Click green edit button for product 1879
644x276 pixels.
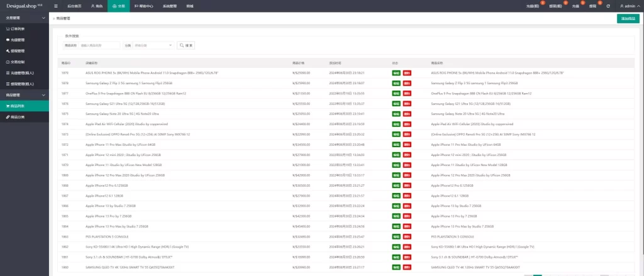click(396, 73)
